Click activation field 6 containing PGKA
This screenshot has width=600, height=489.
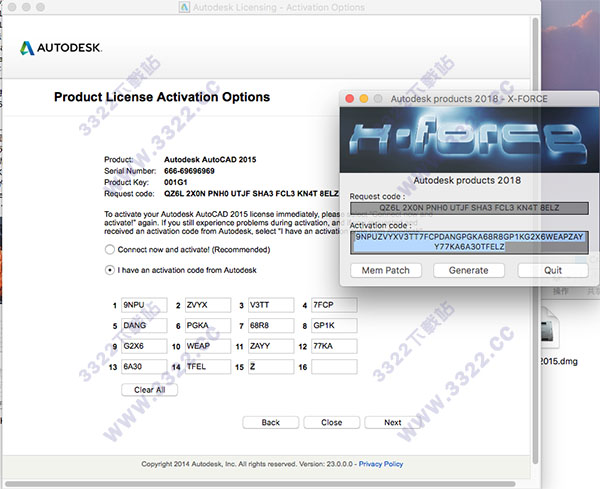208,326
